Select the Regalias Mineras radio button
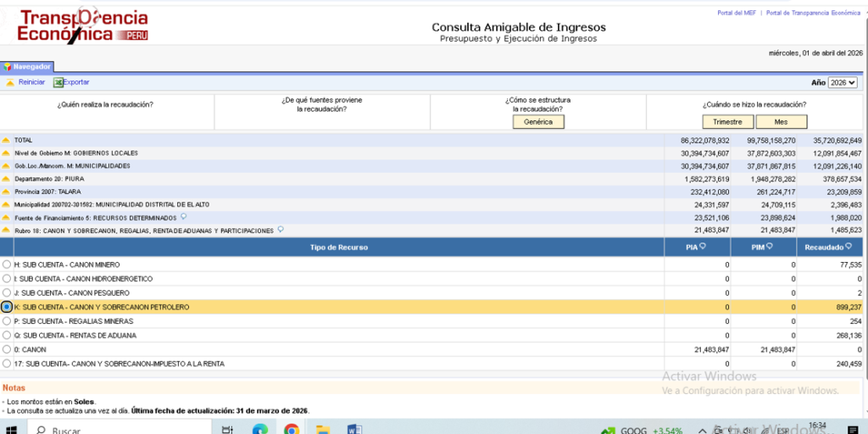Screen dimensions: 868x434 [7, 321]
